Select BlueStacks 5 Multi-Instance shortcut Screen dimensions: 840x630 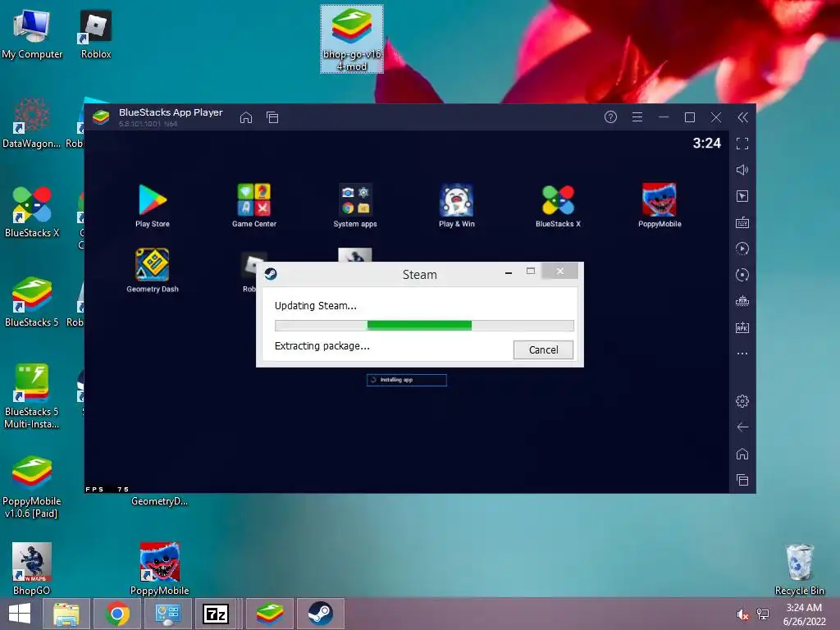[x=32, y=396]
